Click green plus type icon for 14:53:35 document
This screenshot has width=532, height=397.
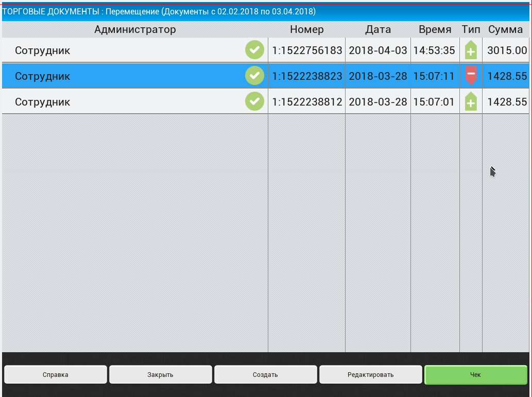coord(471,50)
